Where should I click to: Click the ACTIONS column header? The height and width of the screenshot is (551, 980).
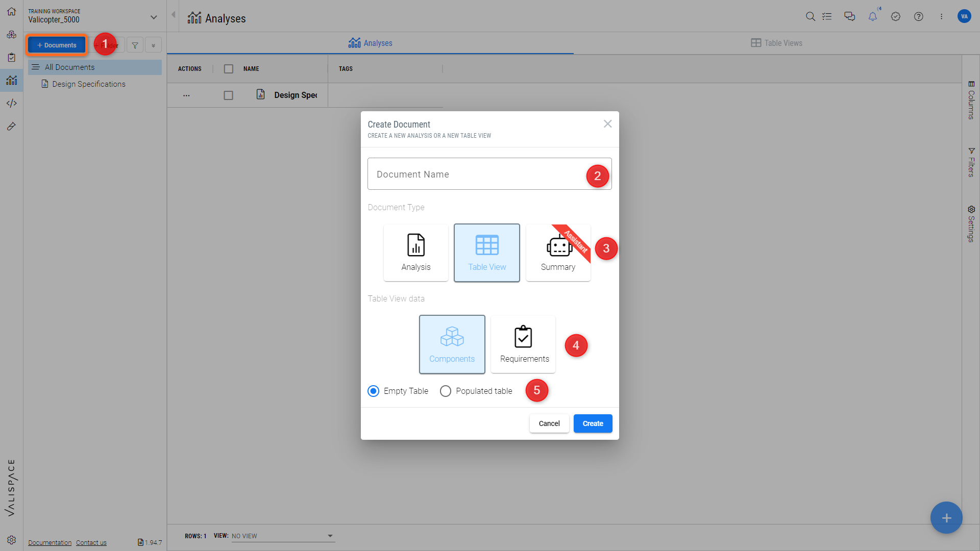(189, 69)
